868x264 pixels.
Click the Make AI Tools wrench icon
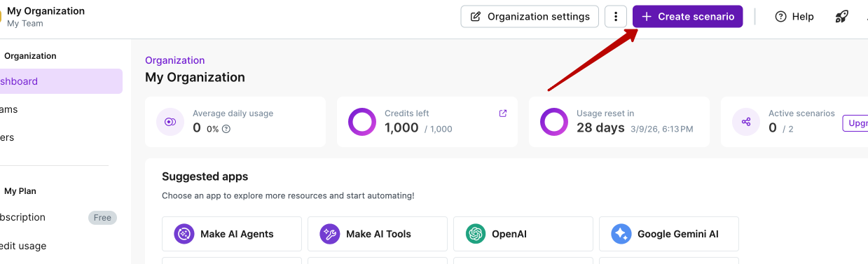tap(330, 234)
